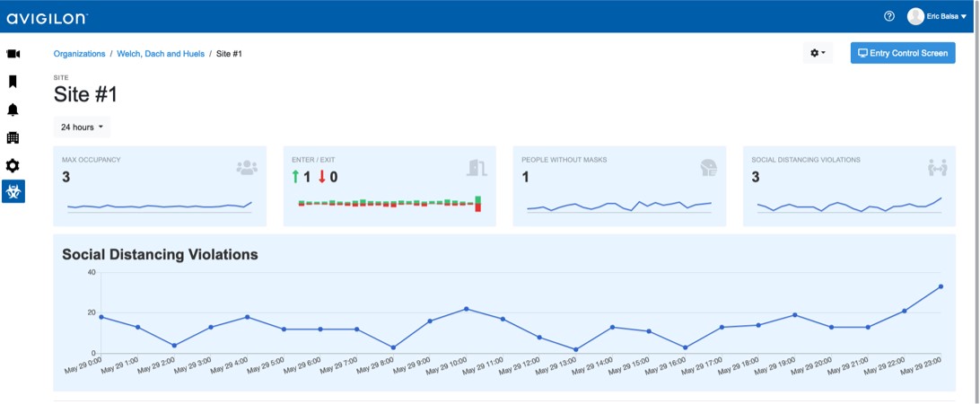The image size is (980, 404).
Task: Select the Enter / Exit card
Action: pyautogui.click(x=389, y=186)
